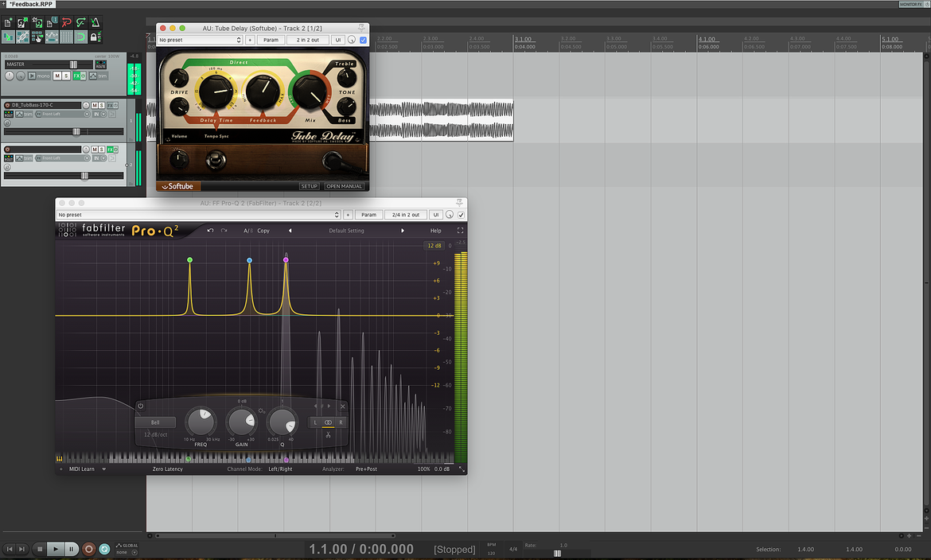Open Pre+Post analyzer settings

coord(366,469)
